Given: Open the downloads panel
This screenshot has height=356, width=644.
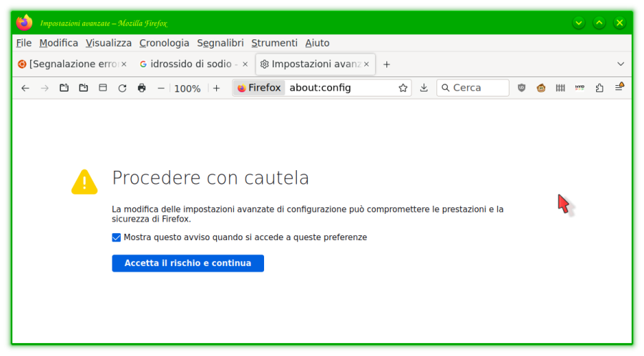Looking at the screenshot, I should pos(424,88).
